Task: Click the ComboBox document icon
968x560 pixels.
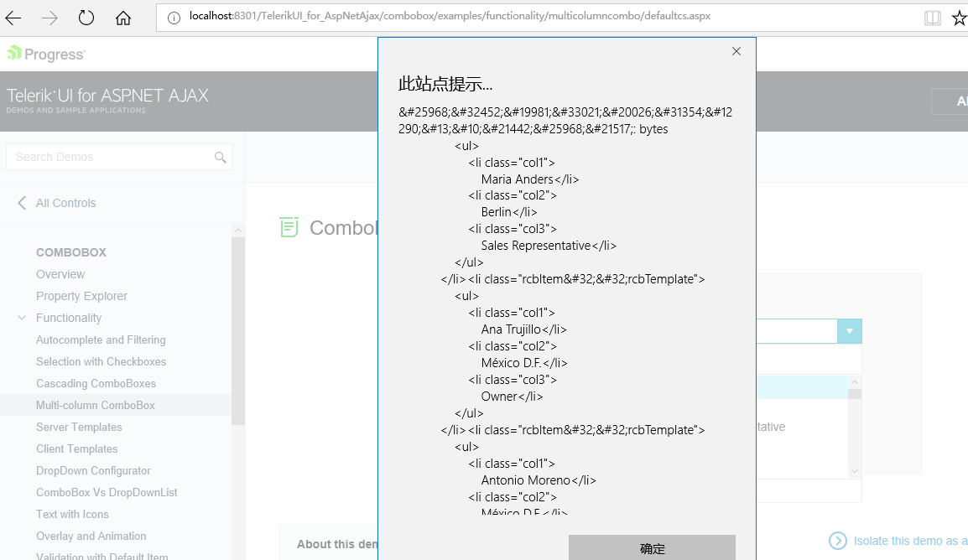Action: 289,227
